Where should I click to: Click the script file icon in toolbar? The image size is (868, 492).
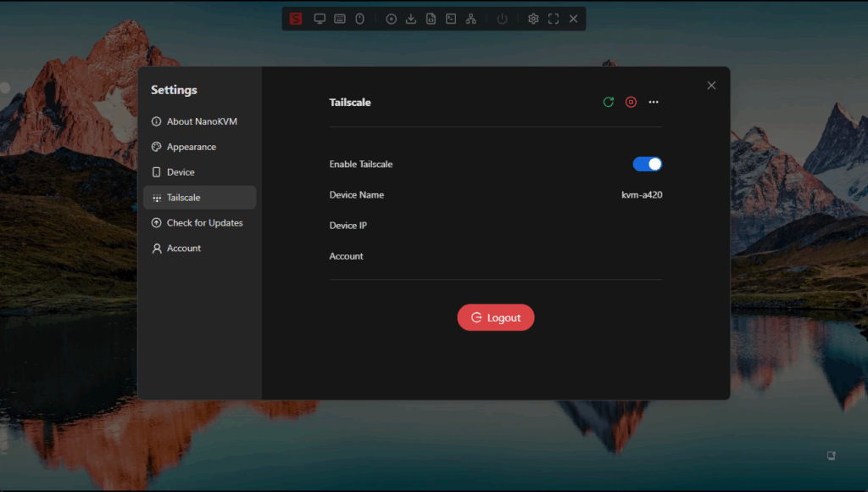point(431,19)
